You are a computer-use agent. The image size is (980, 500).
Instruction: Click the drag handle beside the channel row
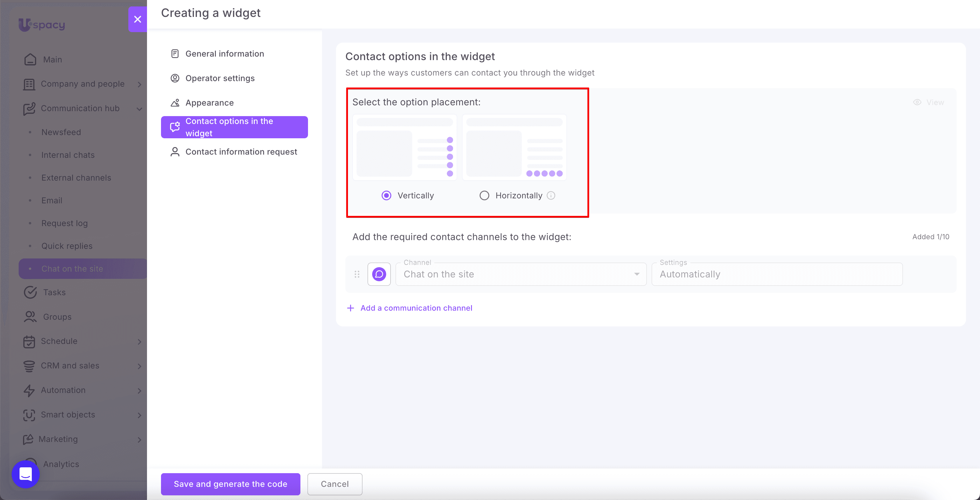(x=357, y=274)
